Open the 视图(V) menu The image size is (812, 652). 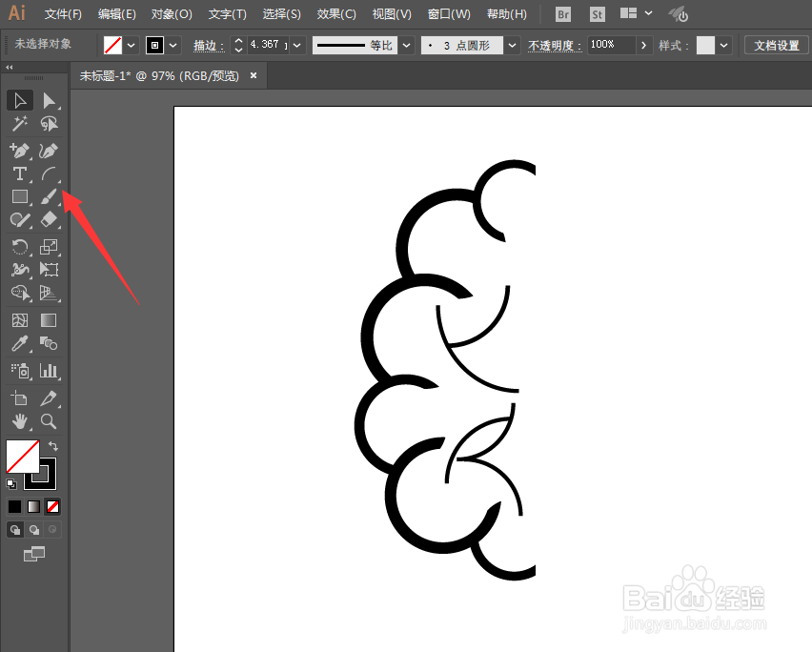[x=391, y=13]
